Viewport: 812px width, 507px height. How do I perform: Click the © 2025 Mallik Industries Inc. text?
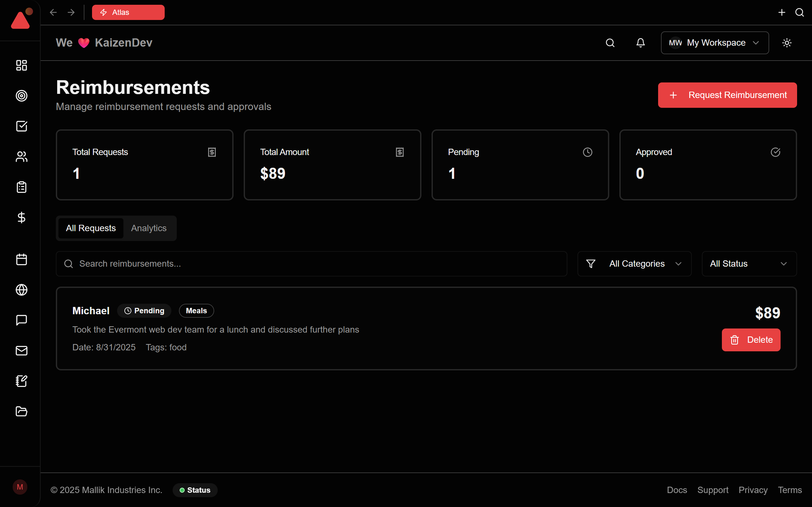click(x=106, y=490)
